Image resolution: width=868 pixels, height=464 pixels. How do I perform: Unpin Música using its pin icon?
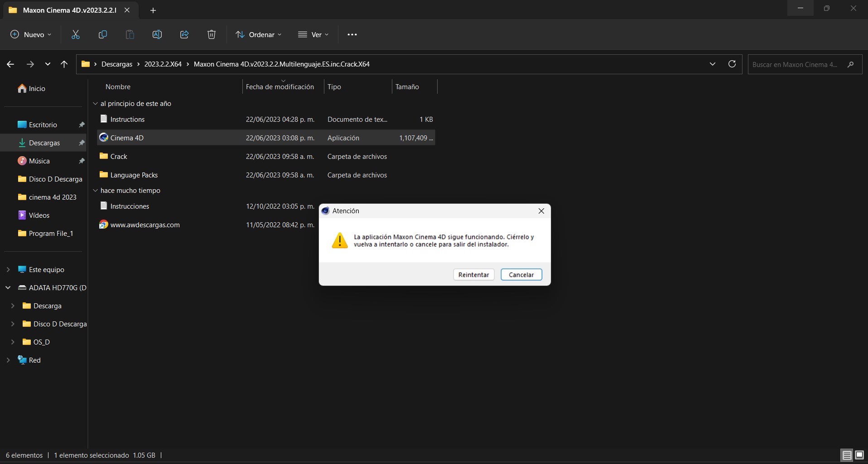pyautogui.click(x=82, y=161)
